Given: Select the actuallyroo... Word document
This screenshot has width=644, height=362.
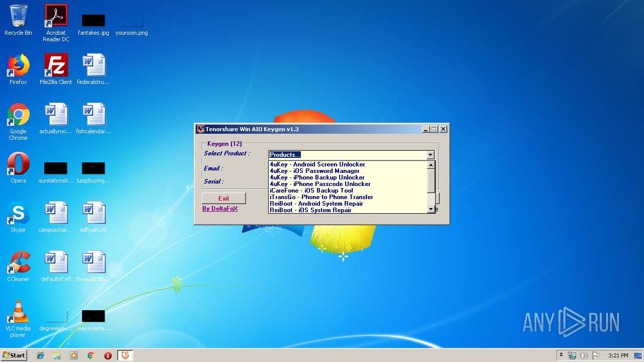Looking at the screenshot, I should (56, 119).
